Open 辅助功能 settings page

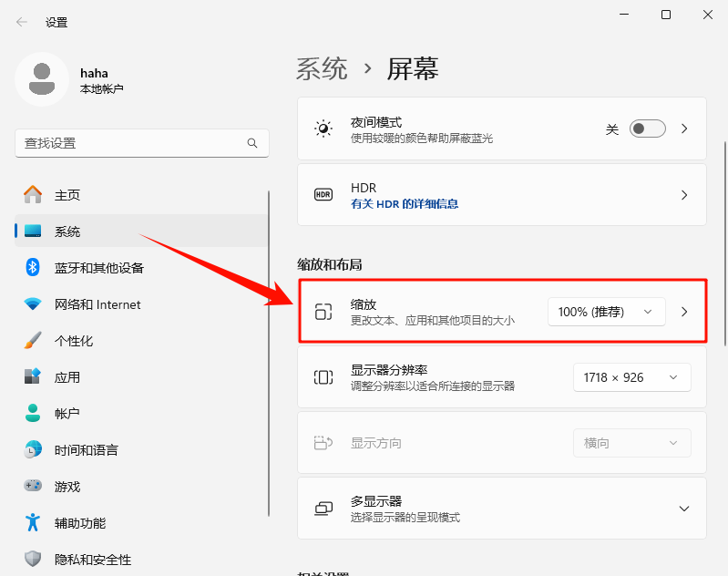(141, 522)
